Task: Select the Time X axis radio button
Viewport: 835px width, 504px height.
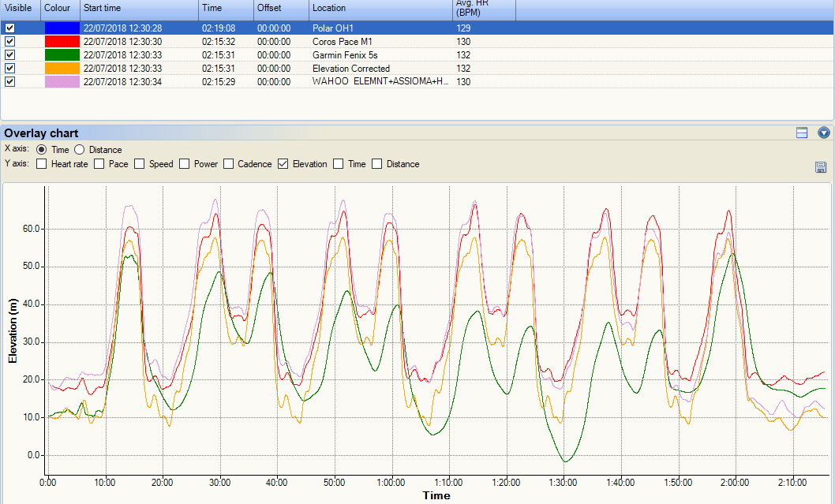Action: (42, 150)
